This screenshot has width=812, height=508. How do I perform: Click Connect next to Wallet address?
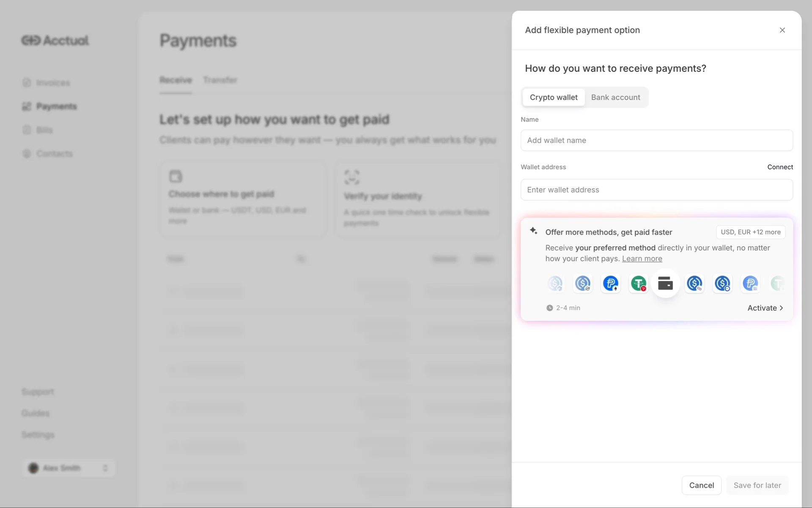[780, 167]
